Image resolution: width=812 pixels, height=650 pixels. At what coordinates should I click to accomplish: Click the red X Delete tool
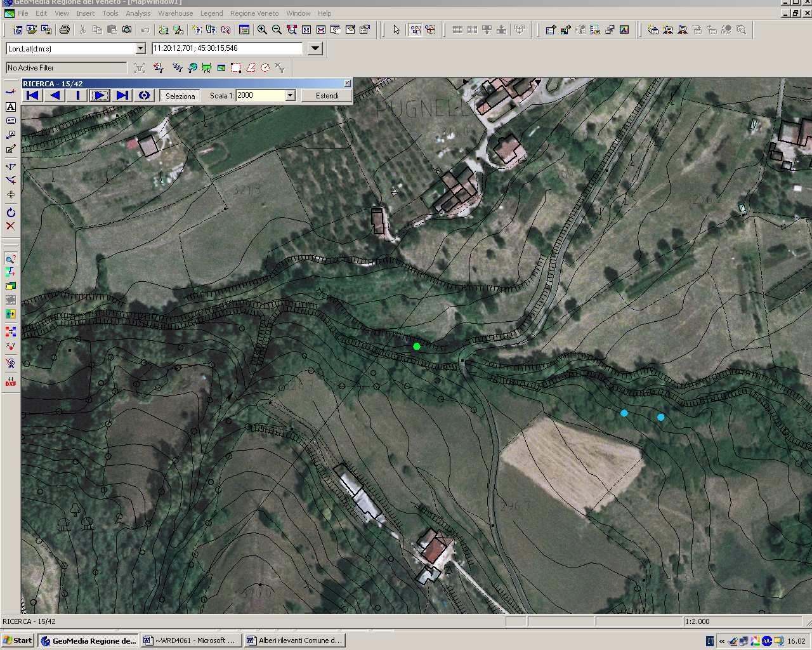click(11, 226)
